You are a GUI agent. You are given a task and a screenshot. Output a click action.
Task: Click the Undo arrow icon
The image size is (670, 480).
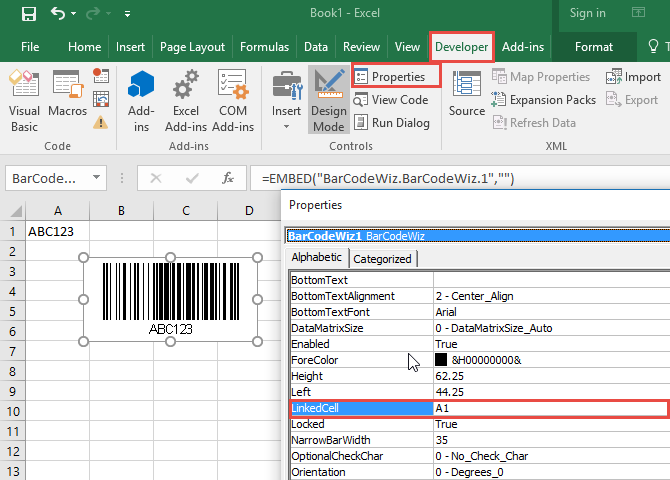click(58, 14)
